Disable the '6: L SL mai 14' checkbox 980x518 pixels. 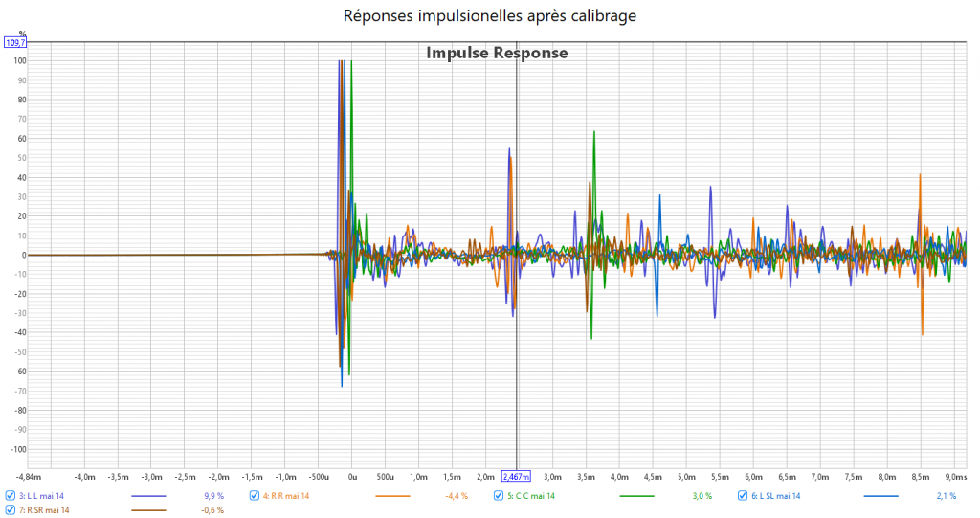(743, 496)
